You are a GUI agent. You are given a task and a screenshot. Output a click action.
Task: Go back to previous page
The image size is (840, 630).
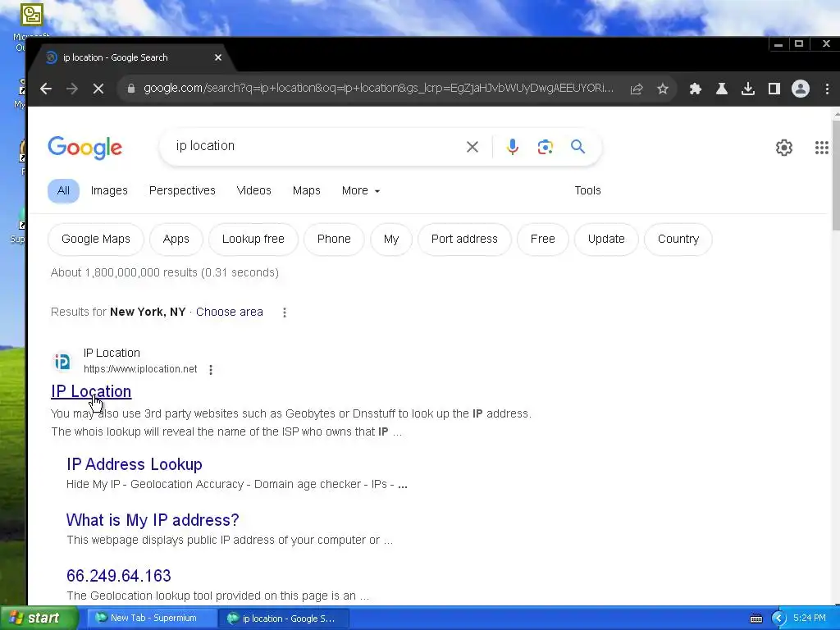tap(46, 89)
